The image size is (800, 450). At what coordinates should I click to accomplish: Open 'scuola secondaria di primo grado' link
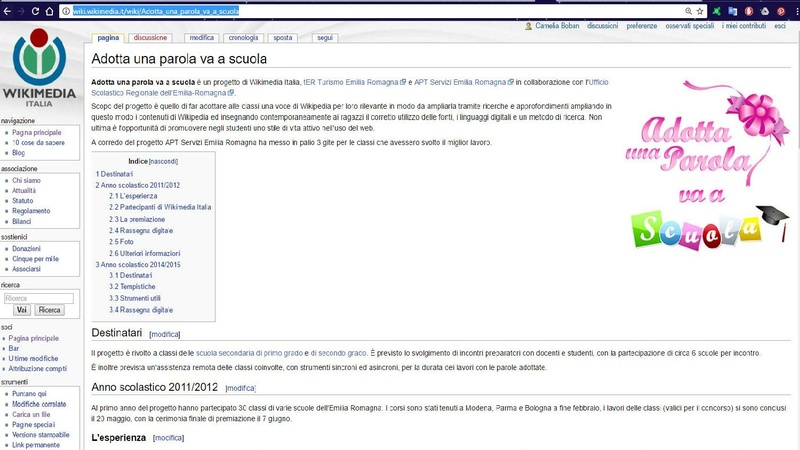(x=249, y=353)
